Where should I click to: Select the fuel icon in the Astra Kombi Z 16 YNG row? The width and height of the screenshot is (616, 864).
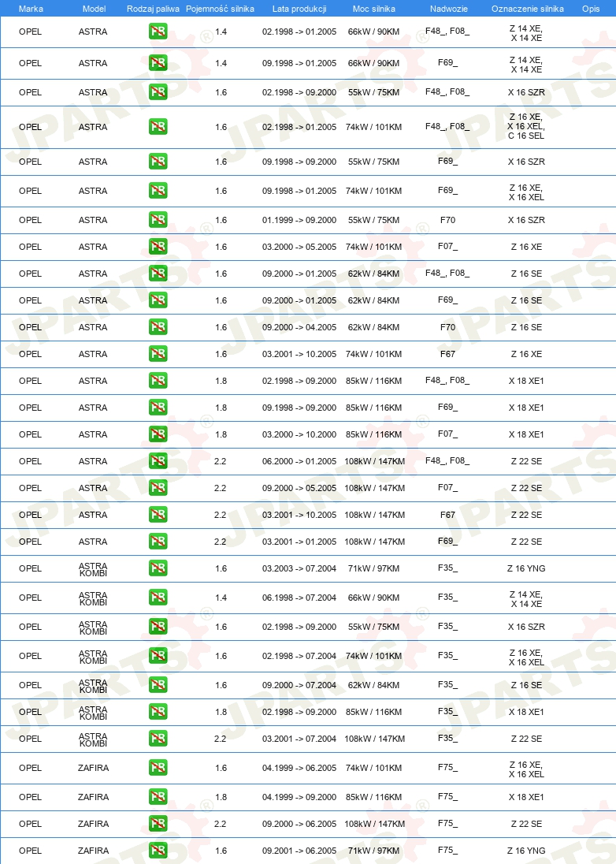(158, 568)
